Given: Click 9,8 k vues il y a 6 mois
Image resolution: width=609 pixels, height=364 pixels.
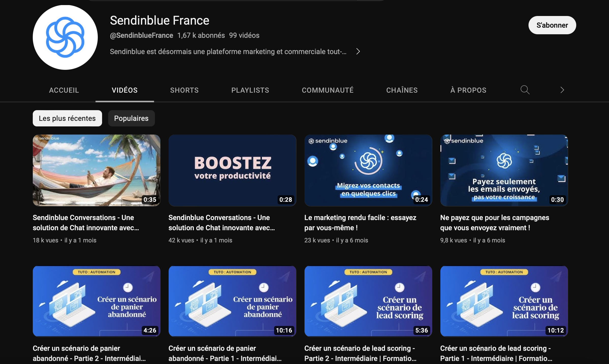Looking at the screenshot, I should (x=473, y=240).
